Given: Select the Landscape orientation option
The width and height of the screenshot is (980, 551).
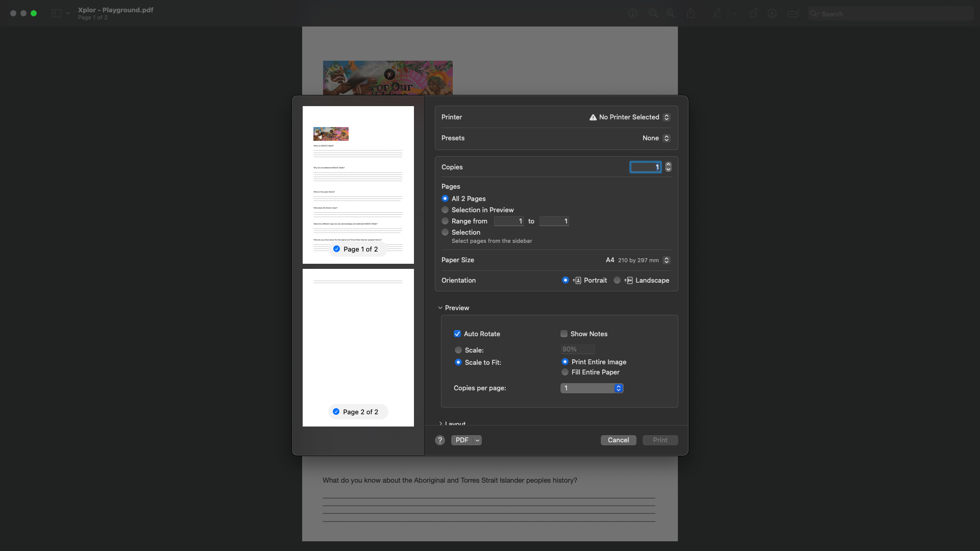Looking at the screenshot, I should (617, 280).
